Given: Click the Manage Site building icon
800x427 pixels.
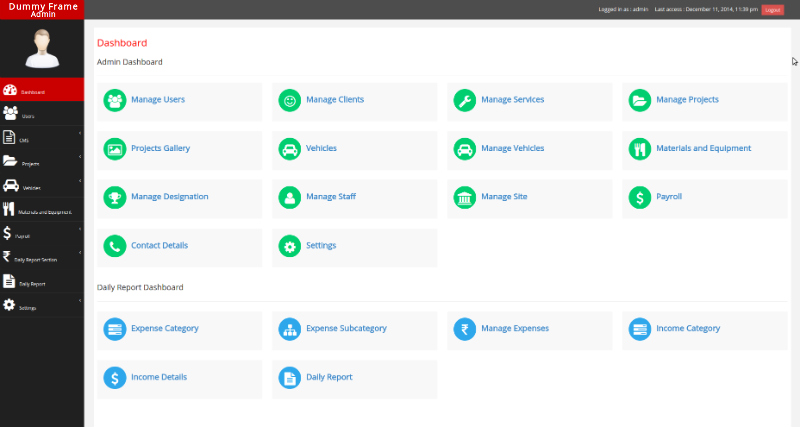Looking at the screenshot, I should coord(465,197).
